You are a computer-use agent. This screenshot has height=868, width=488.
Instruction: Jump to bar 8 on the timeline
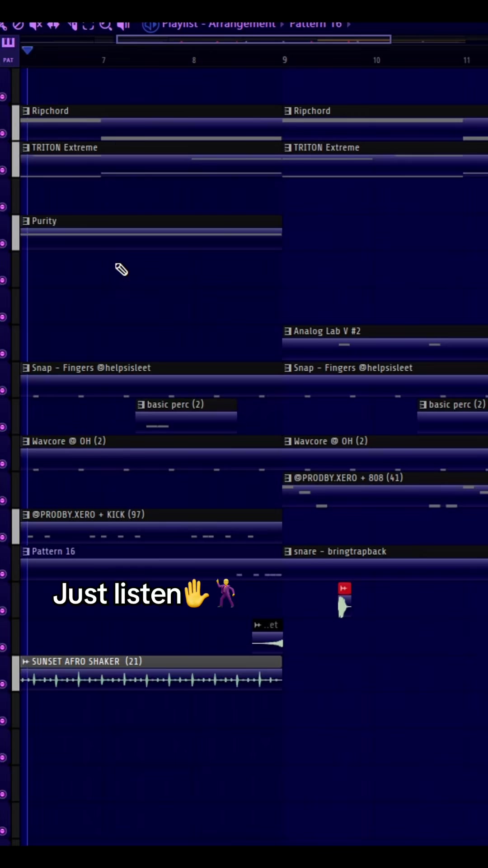pyautogui.click(x=194, y=60)
